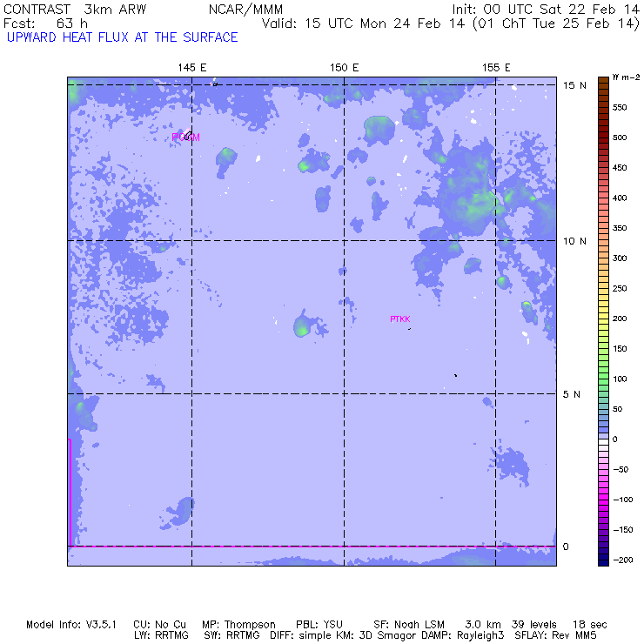Click the 'PBL: YSU' model info text
644x644 pixels.
(319, 625)
